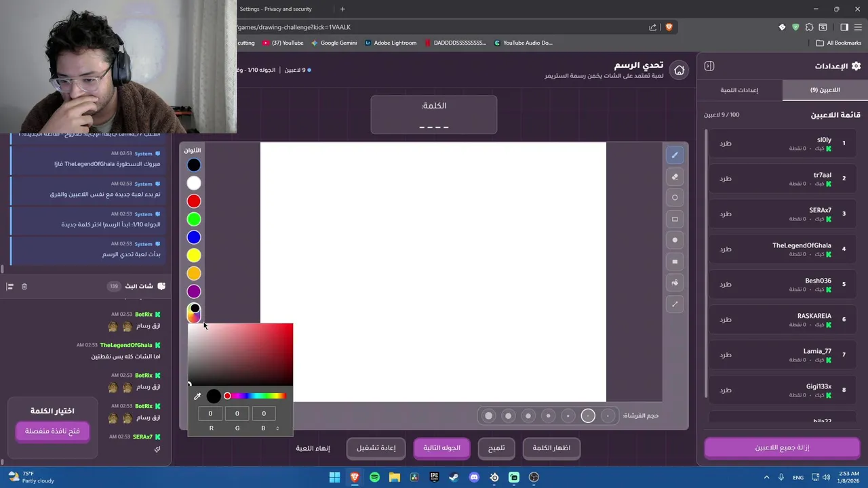
Task: Open the All Bookmarks folder
Action: coord(839,43)
